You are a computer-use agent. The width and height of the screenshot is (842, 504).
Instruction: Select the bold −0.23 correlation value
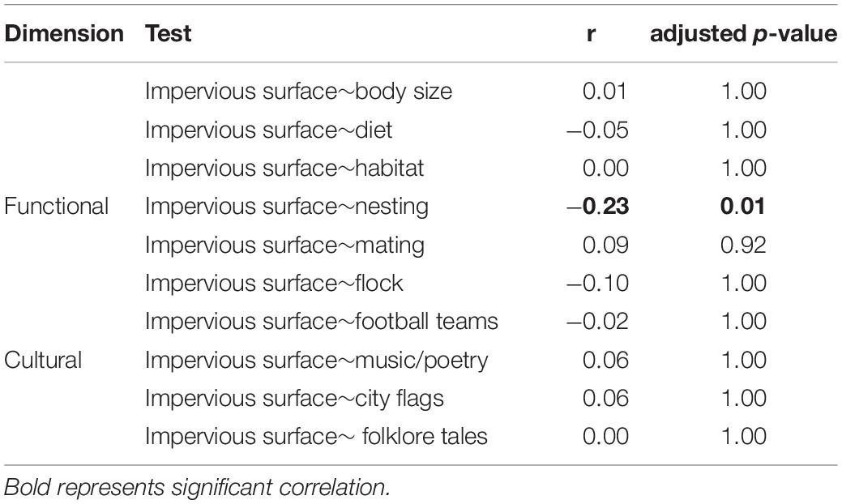(598, 206)
